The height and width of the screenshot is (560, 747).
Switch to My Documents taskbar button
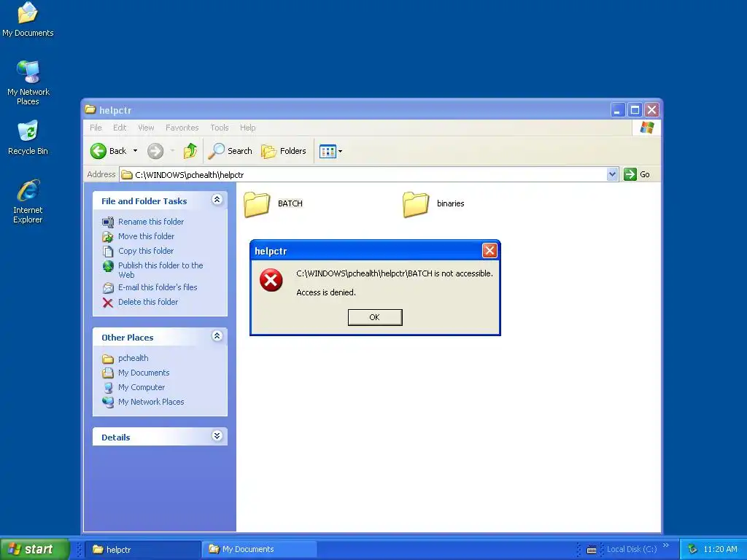(260, 550)
